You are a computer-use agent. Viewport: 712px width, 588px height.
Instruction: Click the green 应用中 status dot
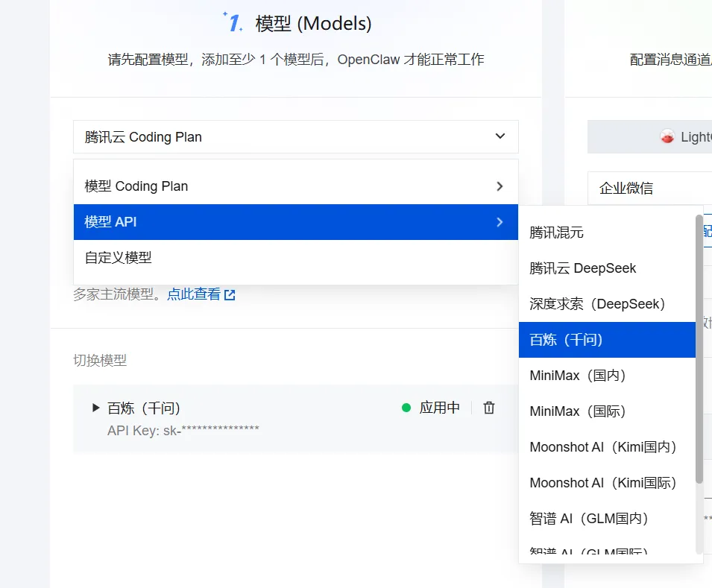coord(406,408)
